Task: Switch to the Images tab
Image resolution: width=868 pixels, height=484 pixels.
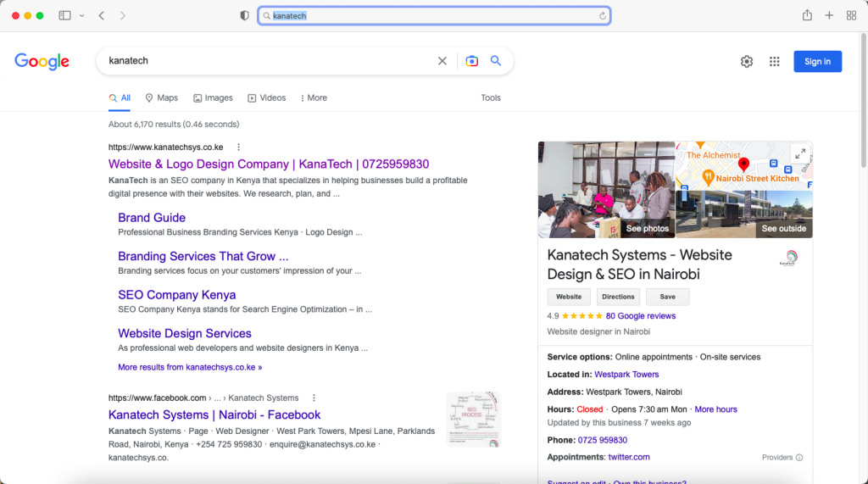Action: pos(213,98)
